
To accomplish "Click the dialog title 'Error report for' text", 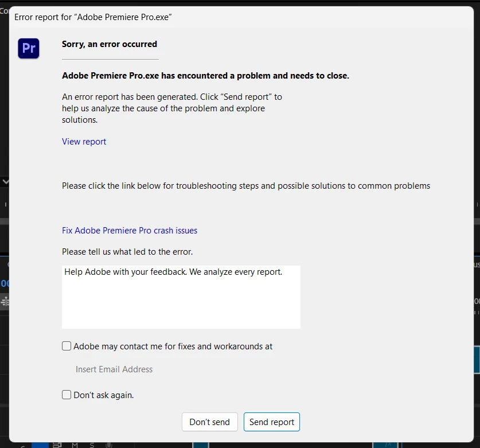I will coord(93,17).
